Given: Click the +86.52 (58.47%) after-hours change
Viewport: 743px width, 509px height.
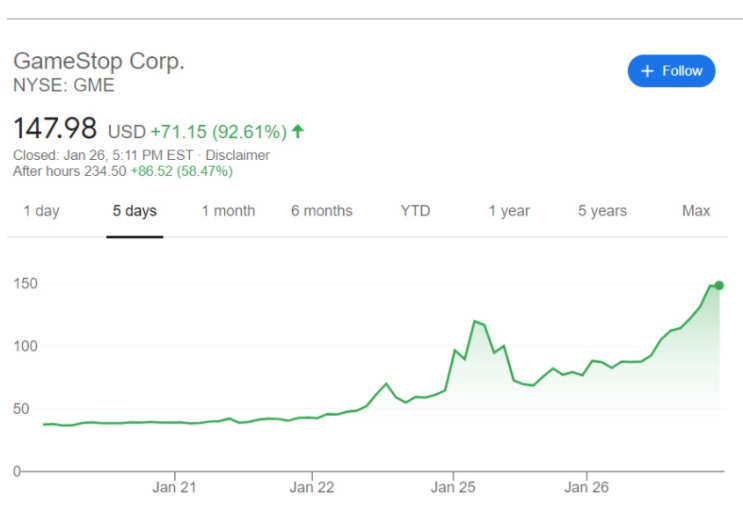Looking at the screenshot, I should click(181, 171).
